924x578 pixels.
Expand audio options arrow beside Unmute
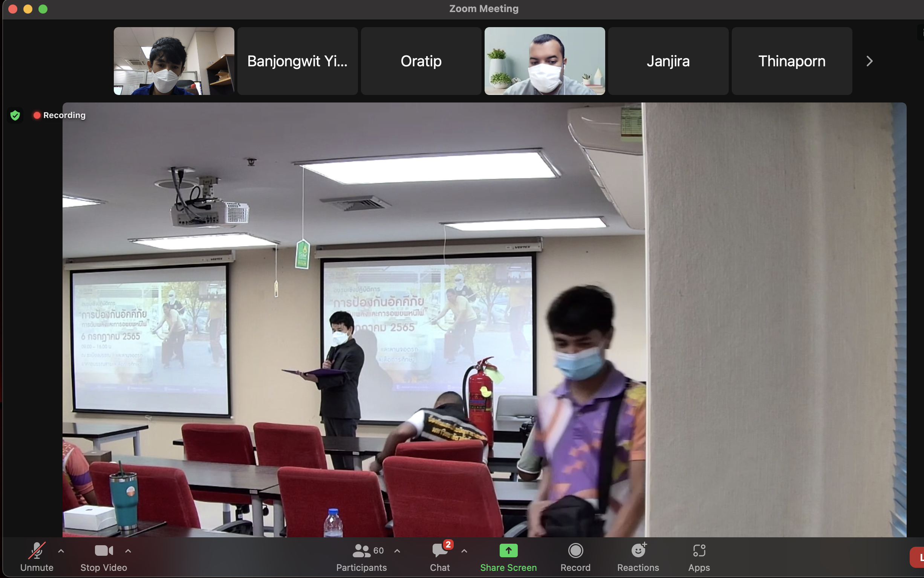coord(61,551)
